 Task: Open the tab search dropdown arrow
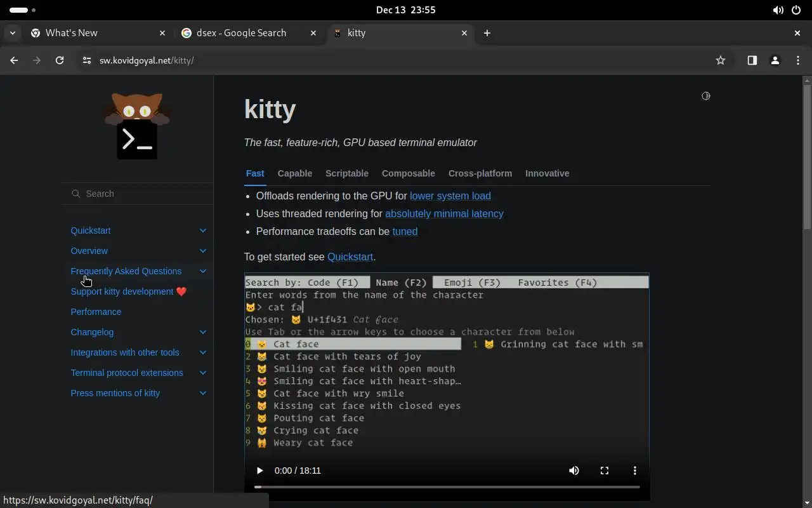tap(13, 33)
